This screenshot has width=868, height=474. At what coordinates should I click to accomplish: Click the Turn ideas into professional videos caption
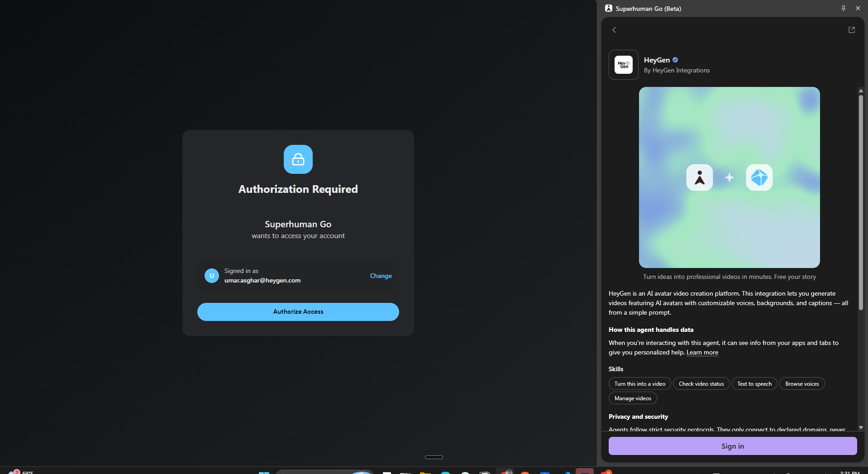point(729,277)
